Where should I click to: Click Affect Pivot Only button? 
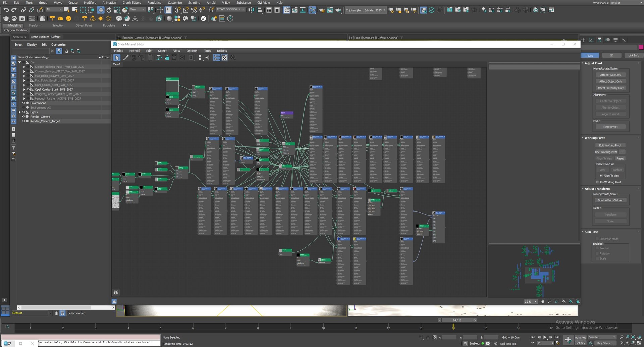(610, 75)
